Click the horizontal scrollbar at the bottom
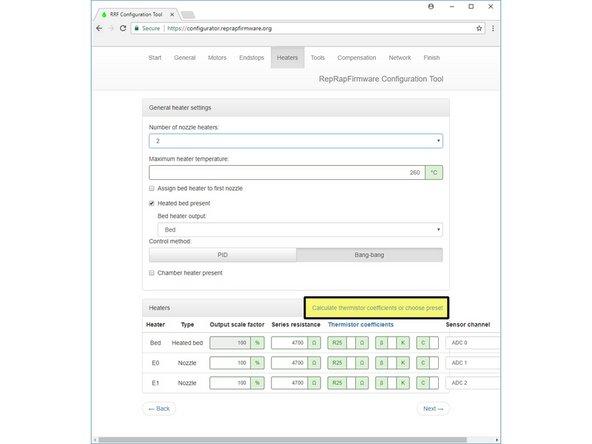The height and width of the screenshot is (444, 592). pyautogui.click(x=282, y=440)
